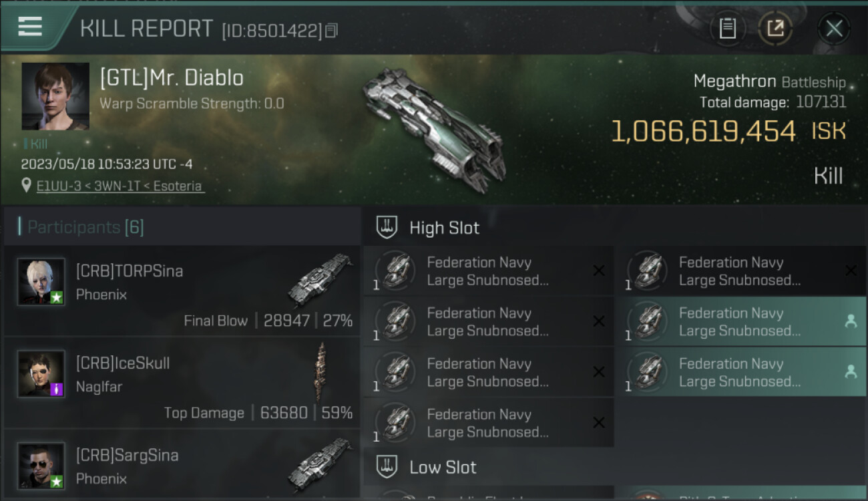Open Mr. Diablo's character portrait
The height and width of the screenshot is (501, 868).
tap(55, 96)
